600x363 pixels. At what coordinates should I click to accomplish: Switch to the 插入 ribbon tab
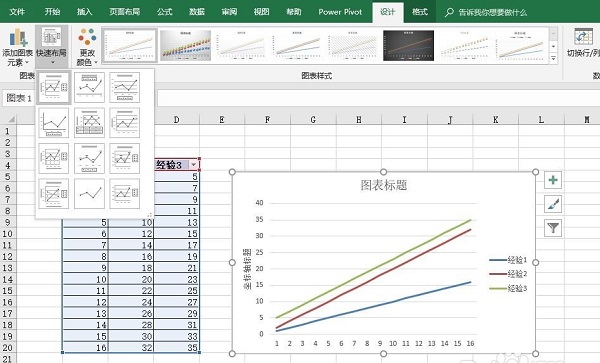click(x=85, y=12)
